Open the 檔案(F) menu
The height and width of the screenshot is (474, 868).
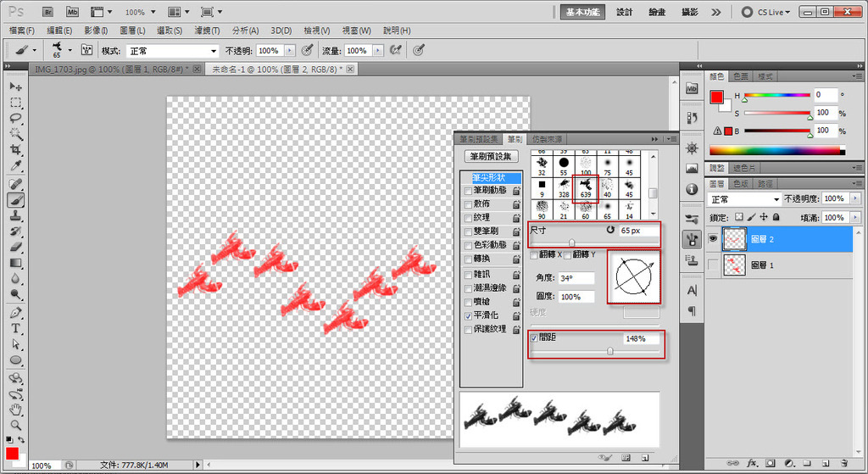coord(21,31)
